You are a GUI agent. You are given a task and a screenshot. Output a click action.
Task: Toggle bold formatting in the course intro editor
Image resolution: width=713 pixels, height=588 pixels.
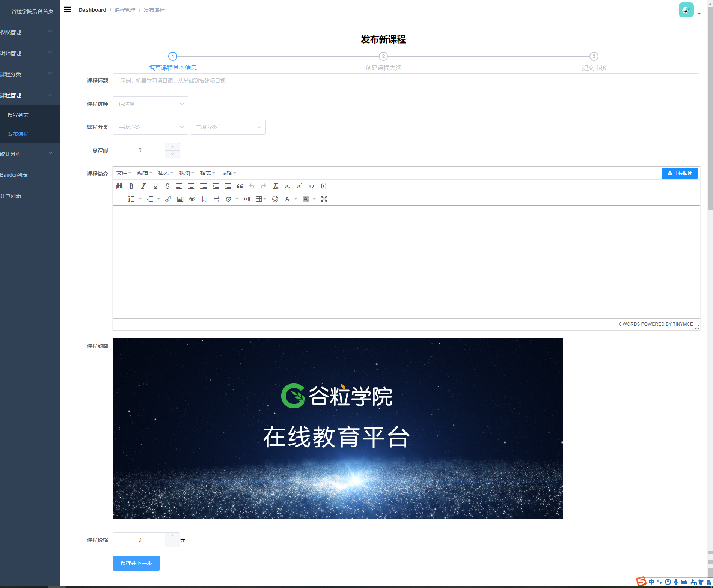(131, 186)
